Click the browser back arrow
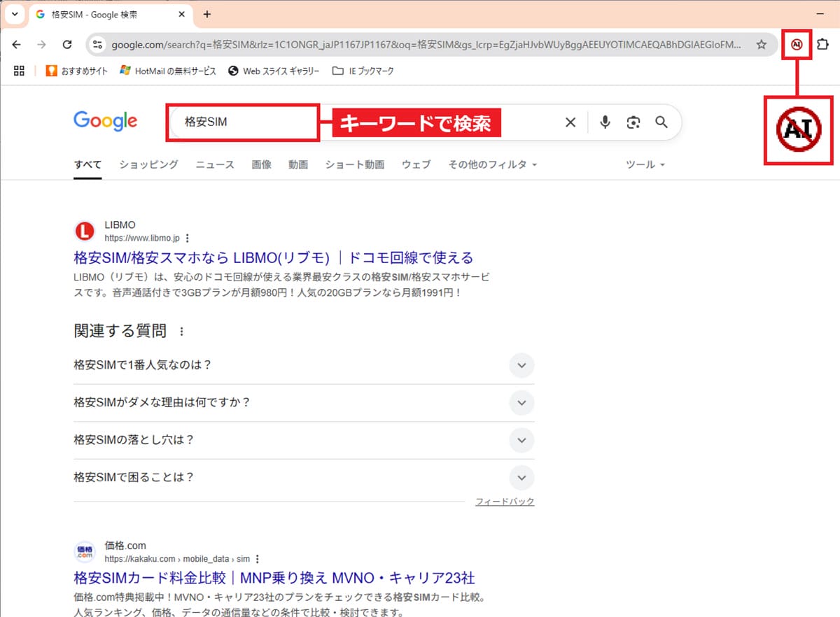This screenshot has width=840, height=617. 17,44
